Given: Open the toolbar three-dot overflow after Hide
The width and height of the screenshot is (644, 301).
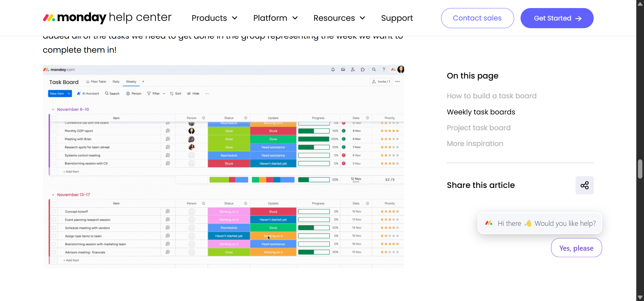Looking at the screenshot, I should point(207,94).
